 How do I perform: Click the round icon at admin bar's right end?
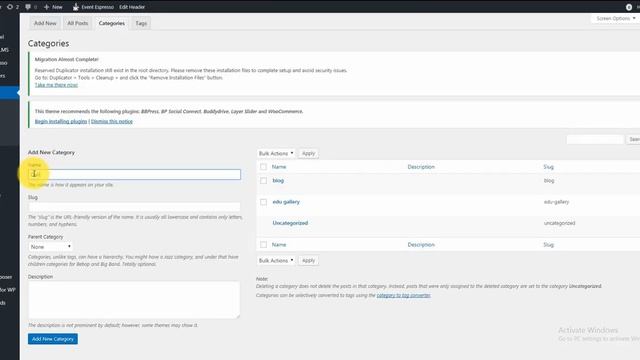(x=629, y=7)
